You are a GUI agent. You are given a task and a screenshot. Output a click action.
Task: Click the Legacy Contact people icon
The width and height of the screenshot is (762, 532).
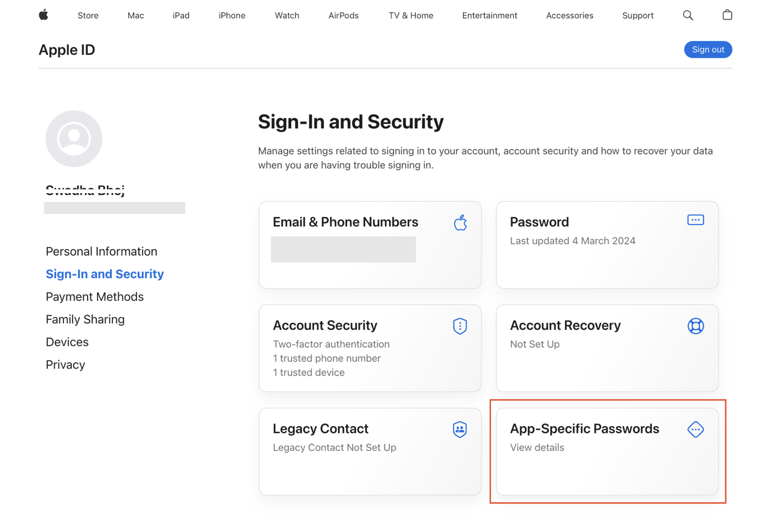(x=460, y=429)
